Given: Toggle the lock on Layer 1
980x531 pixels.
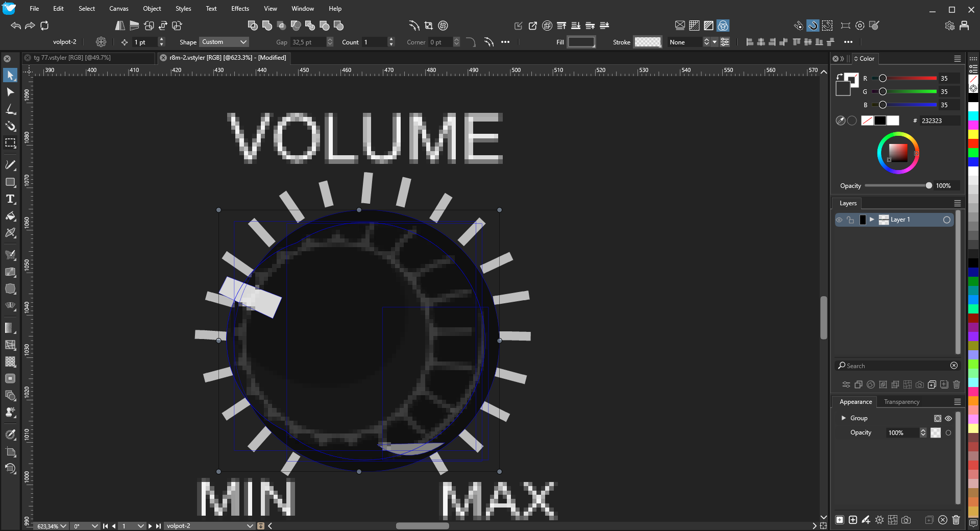Looking at the screenshot, I should click(850, 220).
